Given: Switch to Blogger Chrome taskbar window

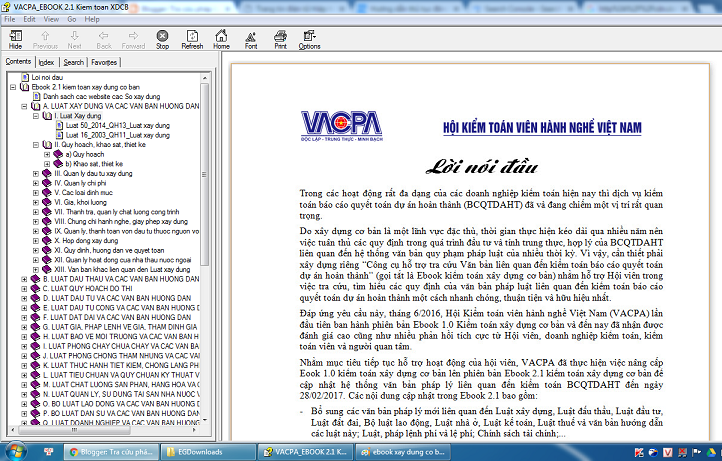Looking at the screenshot, I should [x=111, y=452].
